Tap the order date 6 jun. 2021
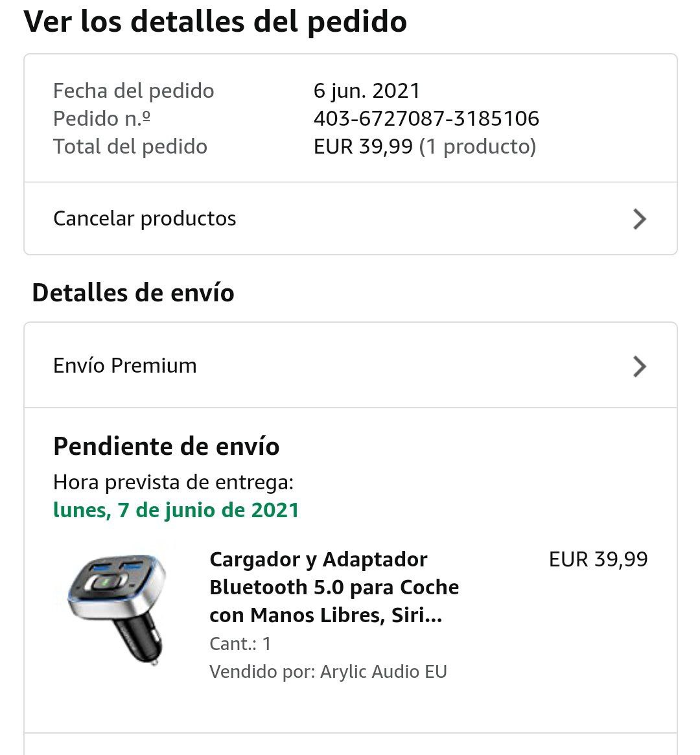Screen dimensions: 700x755 click(x=367, y=91)
